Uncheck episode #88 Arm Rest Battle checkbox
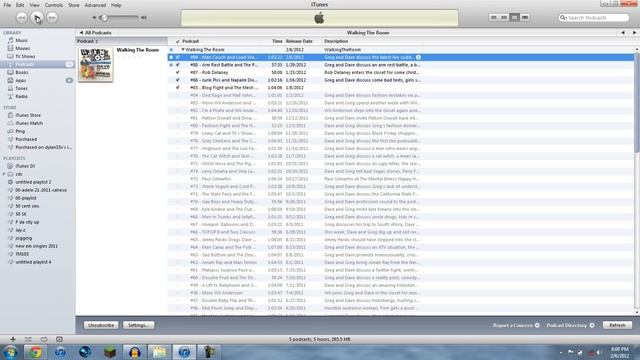Screen dimensions: 640x360 tap(178, 65)
